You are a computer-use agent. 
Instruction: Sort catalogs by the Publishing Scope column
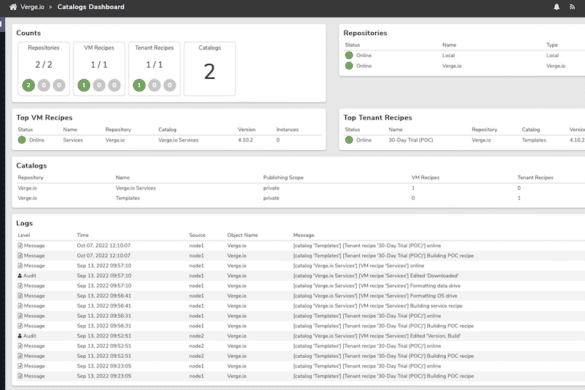(x=283, y=178)
